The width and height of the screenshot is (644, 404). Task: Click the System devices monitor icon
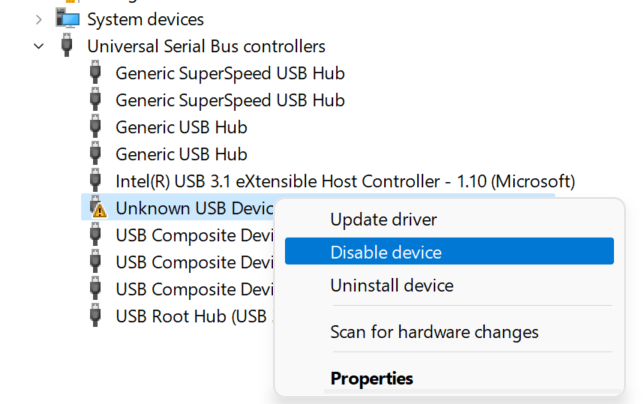[68, 19]
